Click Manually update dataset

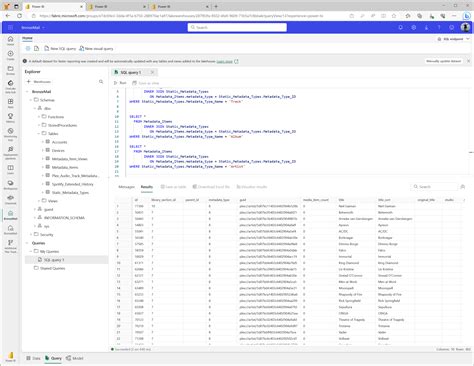pyautogui.click(x=443, y=61)
